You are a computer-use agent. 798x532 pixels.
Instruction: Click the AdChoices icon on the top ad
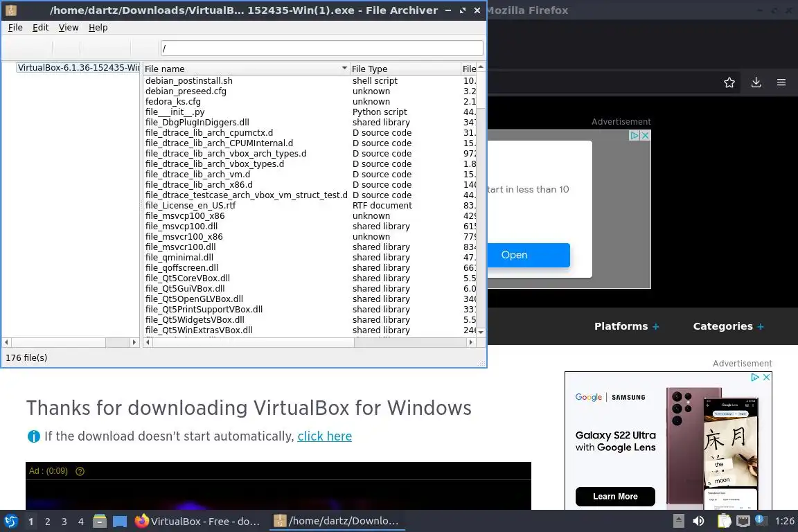635,135
